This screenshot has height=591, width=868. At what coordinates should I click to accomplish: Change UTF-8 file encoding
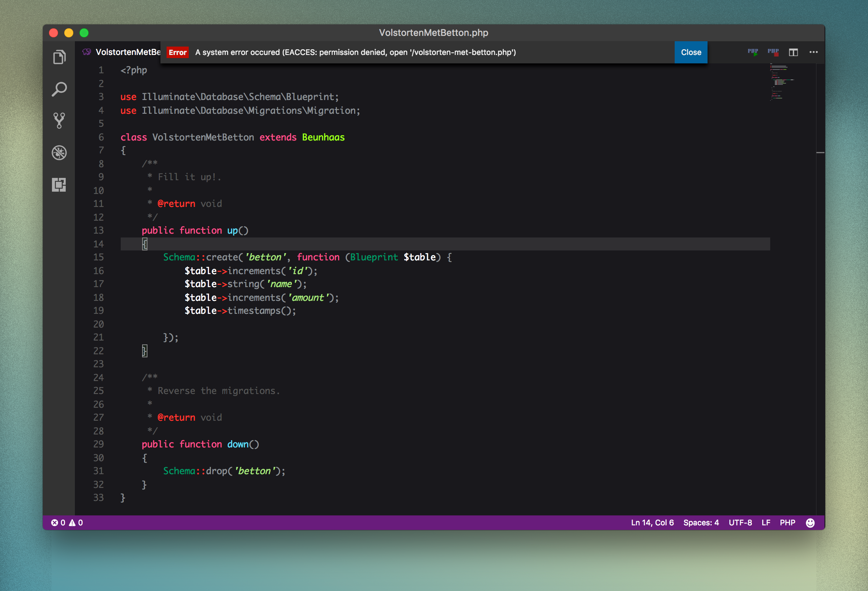(x=740, y=523)
